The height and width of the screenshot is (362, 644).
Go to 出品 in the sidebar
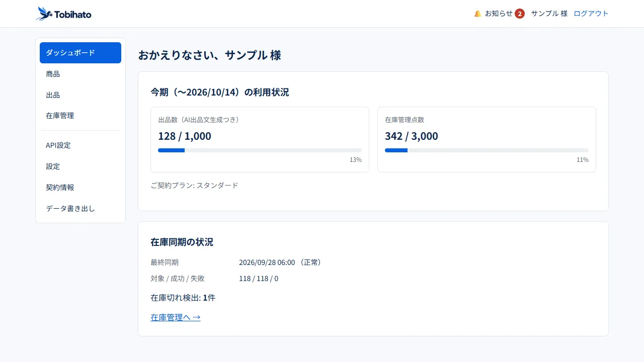pos(80,95)
